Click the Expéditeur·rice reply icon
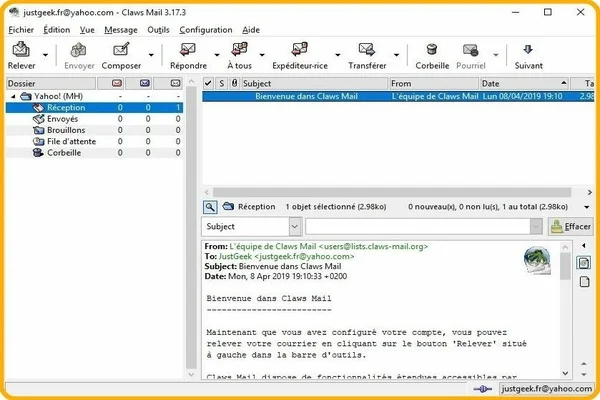600x400 pixels. click(300, 50)
